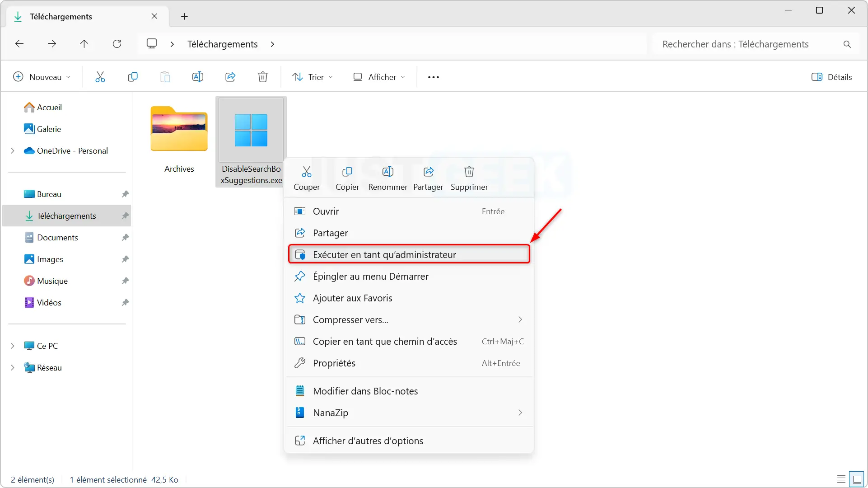
Task: Unpin Bureau from quick access
Action: pos(125,194)
